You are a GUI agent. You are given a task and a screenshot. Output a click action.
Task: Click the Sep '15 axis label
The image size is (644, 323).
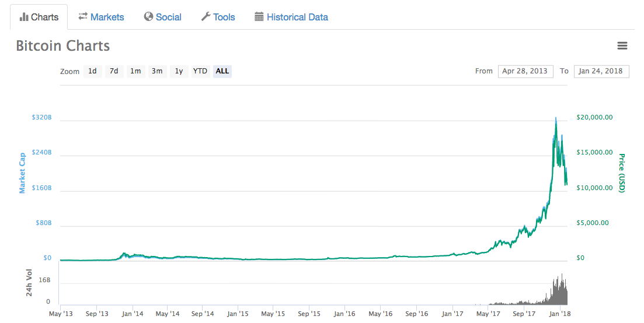(309, 314)
